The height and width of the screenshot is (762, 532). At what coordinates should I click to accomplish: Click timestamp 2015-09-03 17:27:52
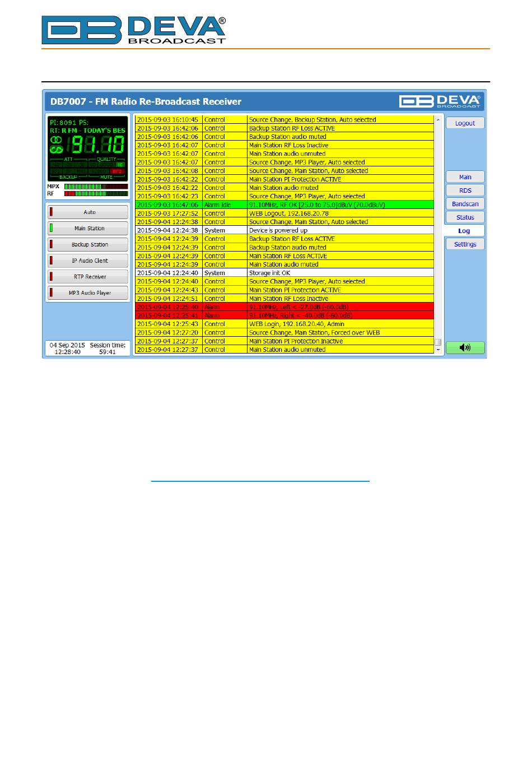pos(168,213)
